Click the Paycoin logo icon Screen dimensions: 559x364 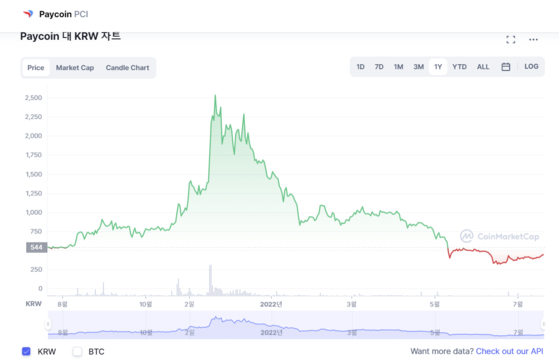point(28,14)
